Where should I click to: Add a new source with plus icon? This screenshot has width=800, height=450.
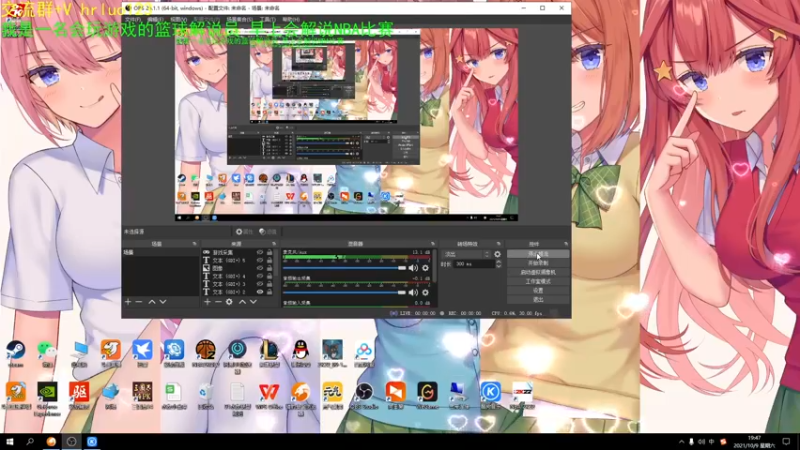coord(207,302)
